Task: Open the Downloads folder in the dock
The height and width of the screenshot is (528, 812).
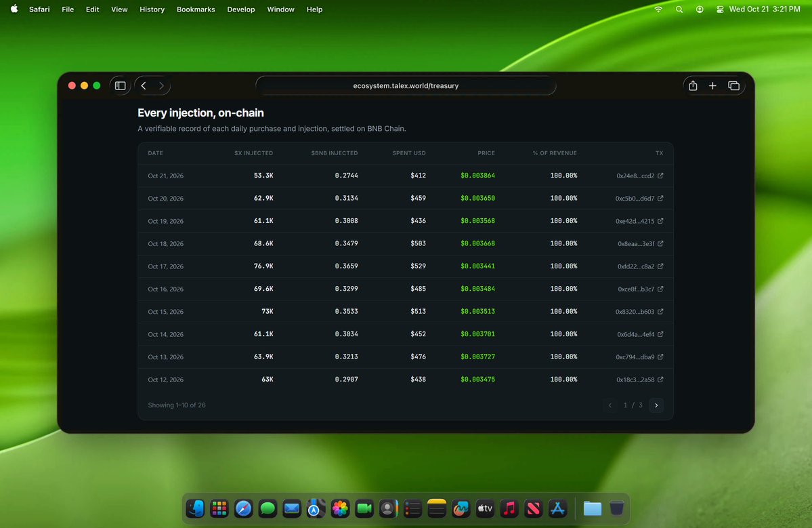Action: point(593,508)
